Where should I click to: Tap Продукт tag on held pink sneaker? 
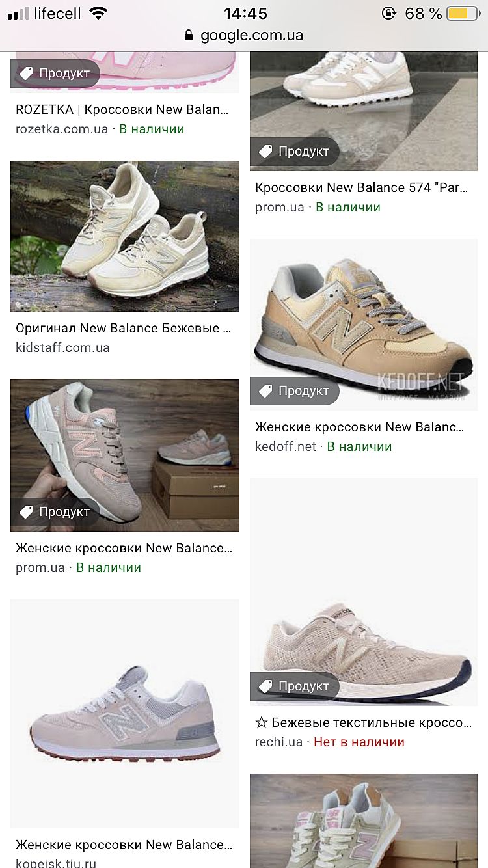55,512
